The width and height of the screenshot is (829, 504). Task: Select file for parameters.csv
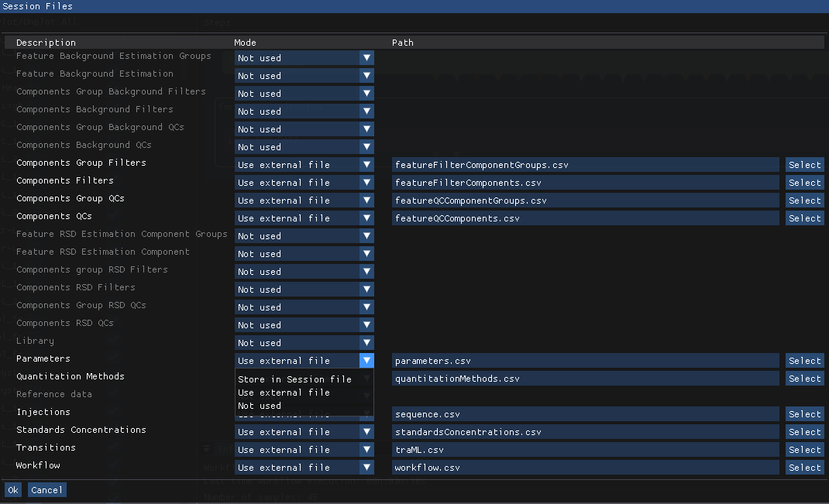[805, 360]
